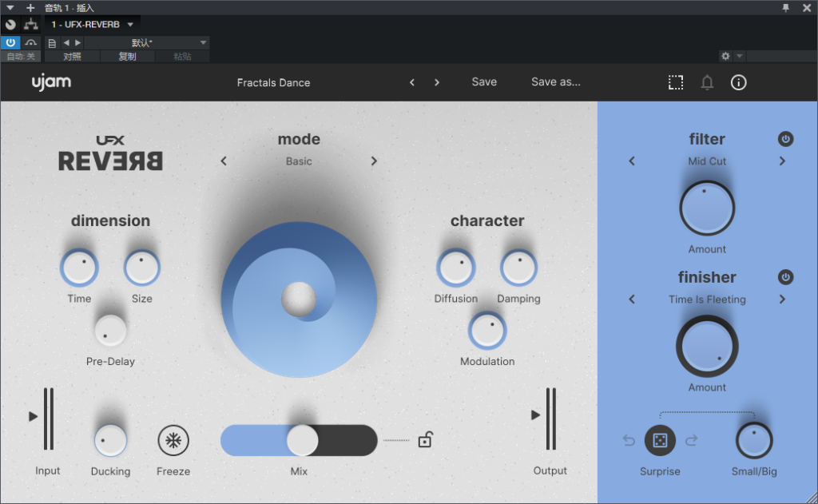Load previous ujam preset
The width and height of the screenshot is (818, 504).
point(412,82)
